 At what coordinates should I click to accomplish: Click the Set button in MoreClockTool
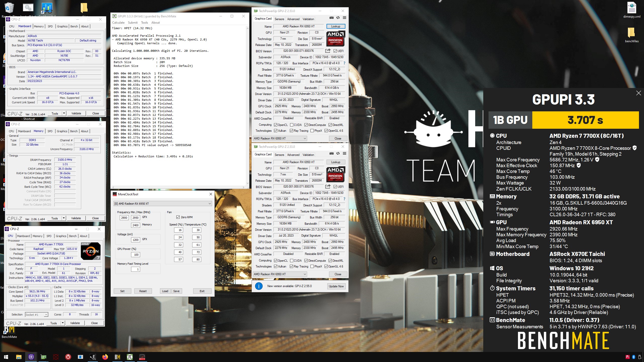pyautogui.click(x=122, y=291)
